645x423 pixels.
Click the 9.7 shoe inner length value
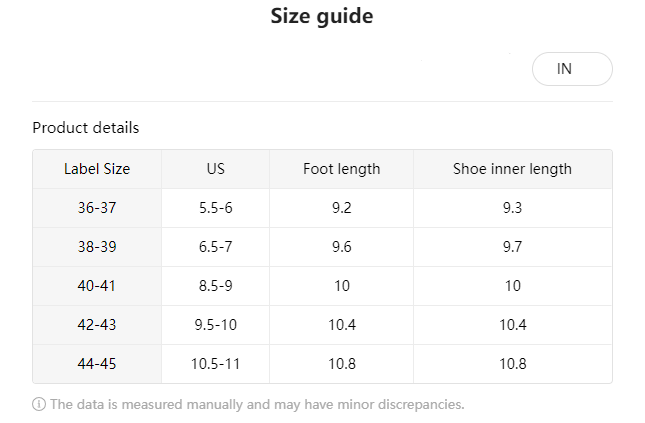512,247
